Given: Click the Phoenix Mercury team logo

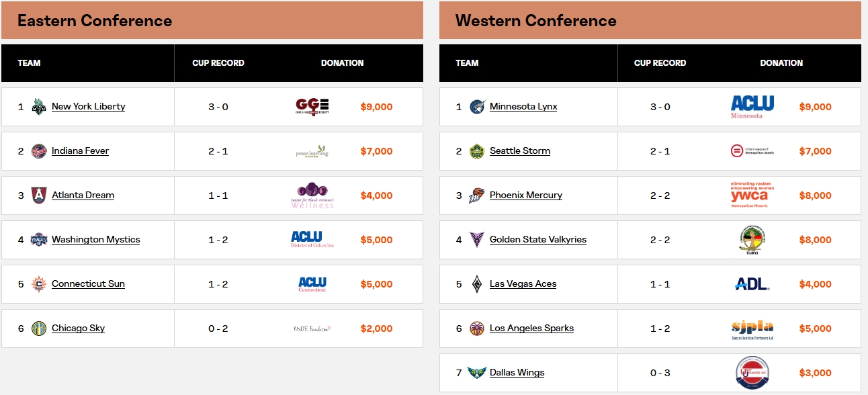Looking at the screenshot, I should tap(477, 195).
